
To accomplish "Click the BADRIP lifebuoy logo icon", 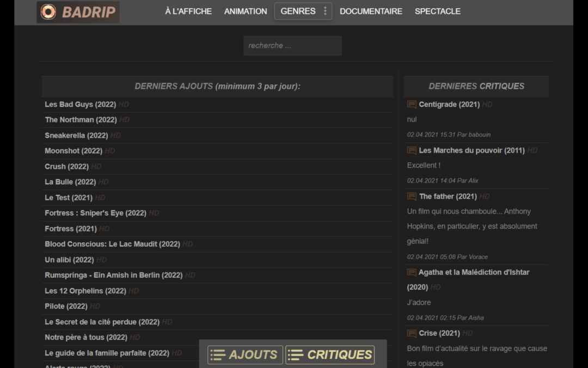I will click(48, 11).
